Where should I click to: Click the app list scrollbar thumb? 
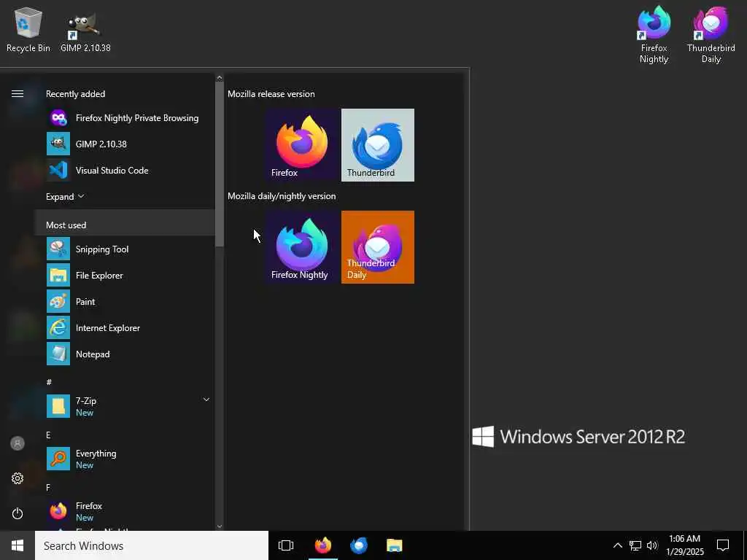tap(219, 164)
